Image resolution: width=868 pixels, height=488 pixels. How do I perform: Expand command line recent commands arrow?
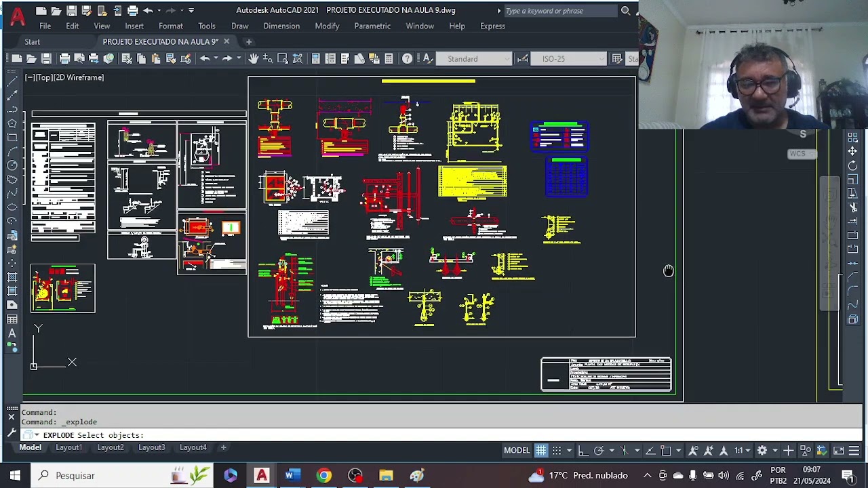[37, 435]
